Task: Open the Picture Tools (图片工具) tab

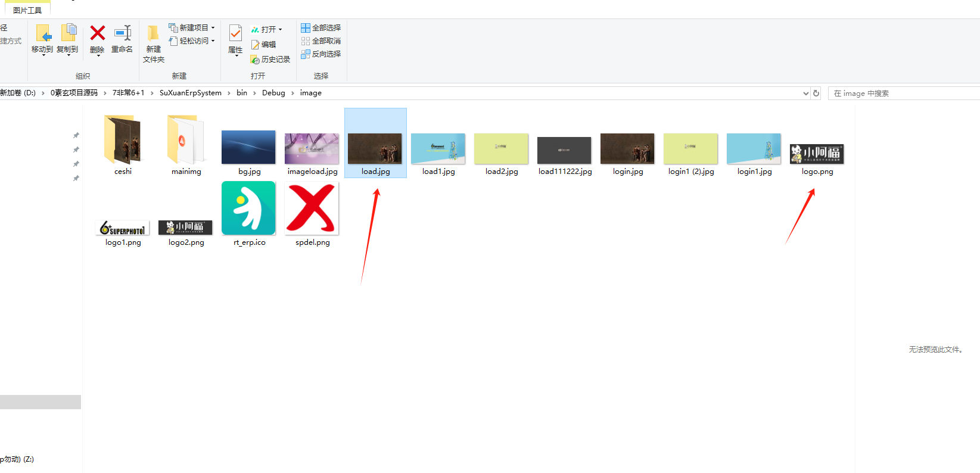Action: point(27,10)
